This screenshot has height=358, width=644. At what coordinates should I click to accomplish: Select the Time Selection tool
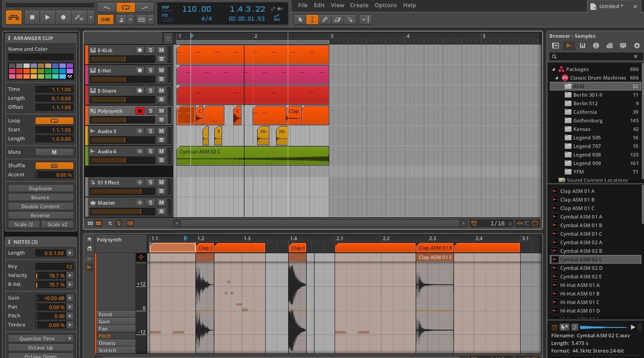click(312, 19)
